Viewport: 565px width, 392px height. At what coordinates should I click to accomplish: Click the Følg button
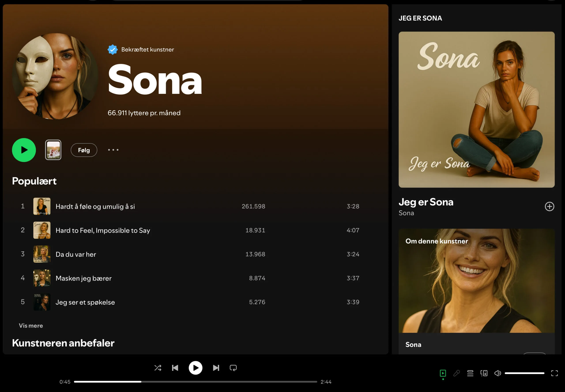(x=84, y=150)
